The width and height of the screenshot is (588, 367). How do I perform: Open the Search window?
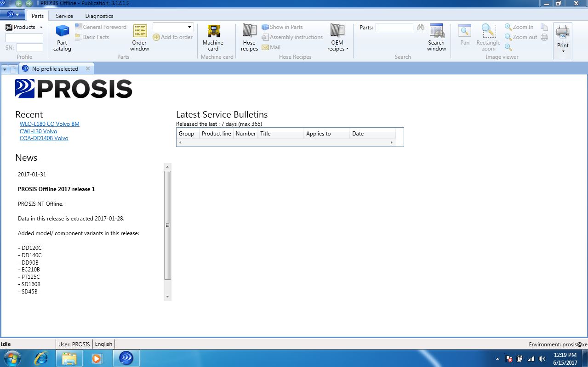coord(436,38)
